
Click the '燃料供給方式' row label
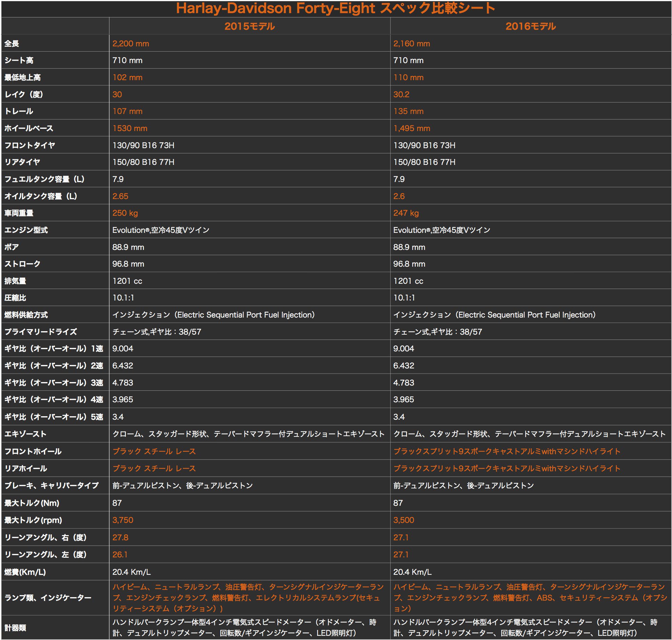26,315
